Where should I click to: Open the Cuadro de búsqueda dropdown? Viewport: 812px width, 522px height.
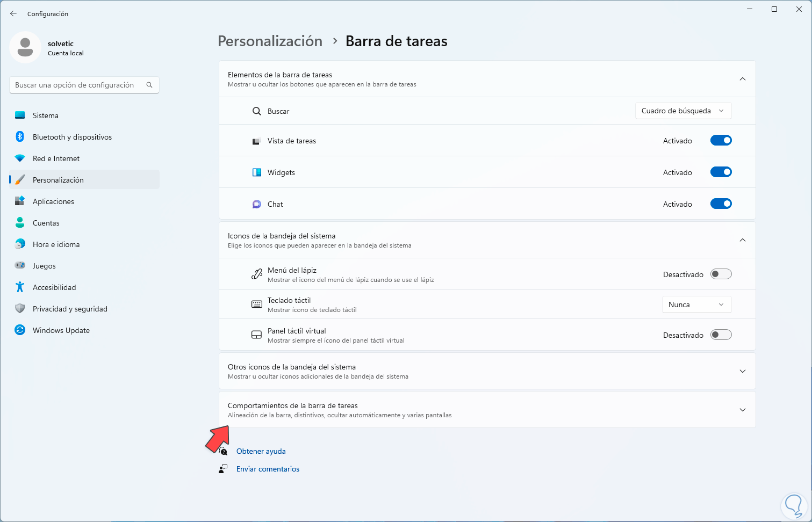683,111
